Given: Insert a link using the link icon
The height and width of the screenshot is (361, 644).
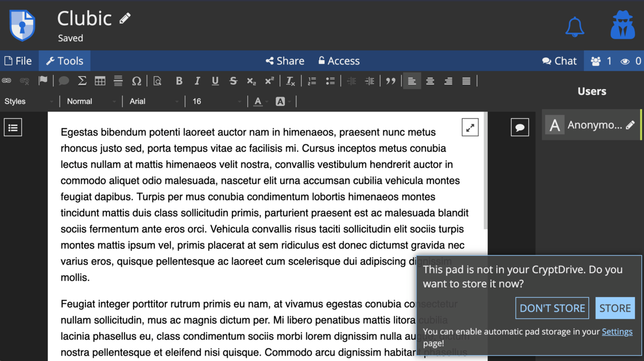Looking at the screenshot, I should (x=6, y=81).
